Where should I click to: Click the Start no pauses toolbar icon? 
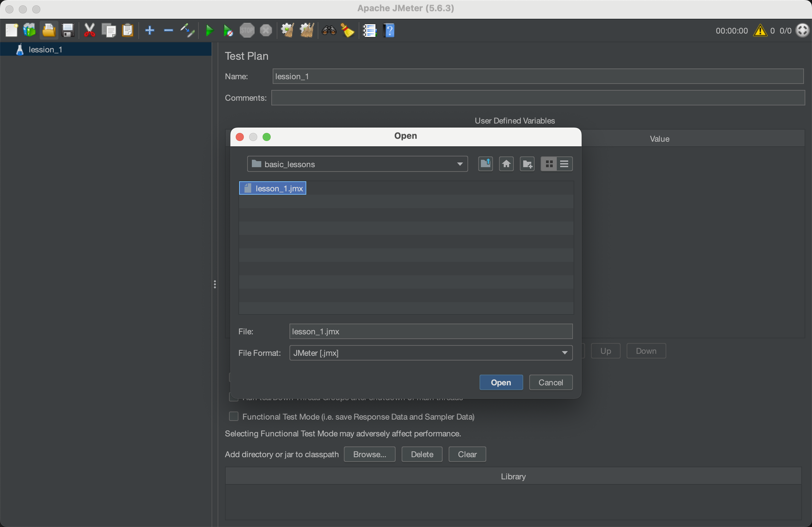click(228, 30)
